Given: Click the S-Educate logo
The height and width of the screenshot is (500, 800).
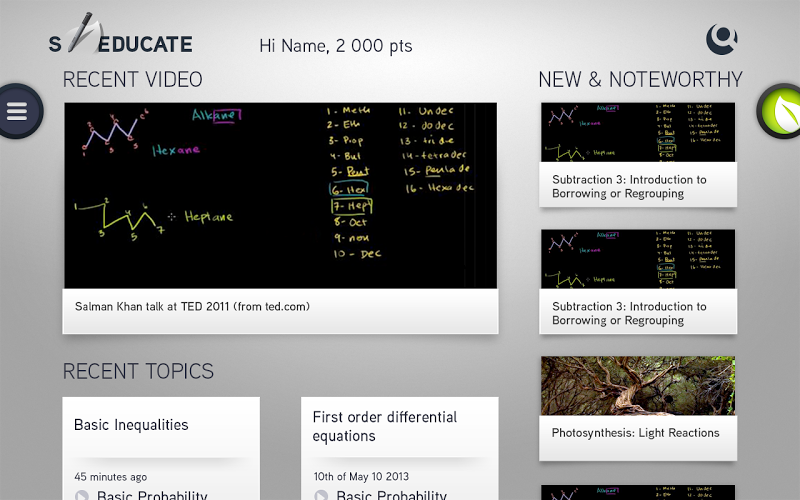Looking at the screenshot, I should coord(120,42).
